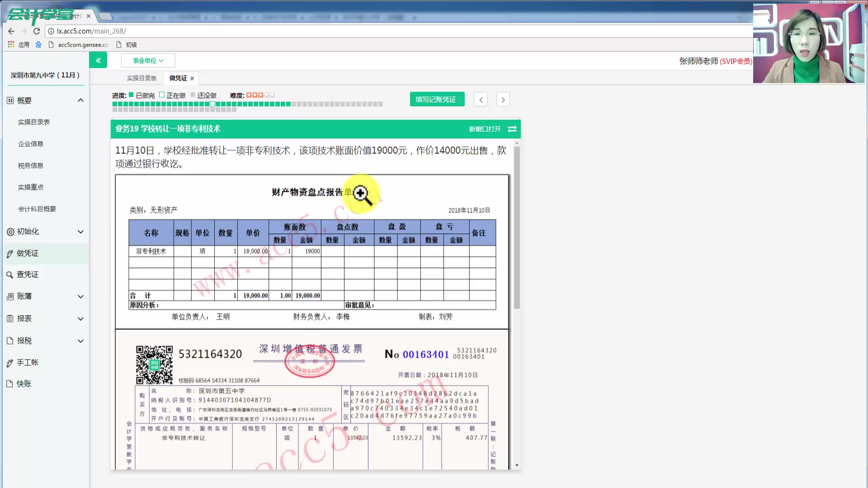Collapse the sidebar with the left arrow
The width and height of the screenshot is (868, 488).
98,60
